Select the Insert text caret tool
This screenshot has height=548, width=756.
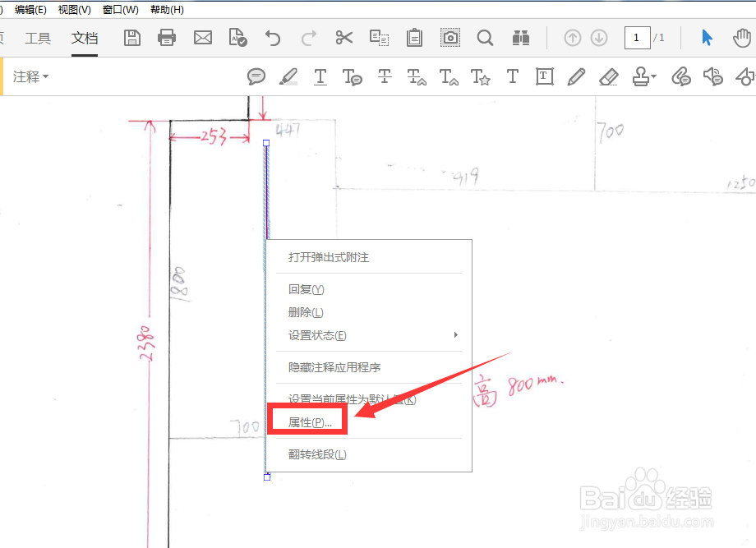tap(449, 76)
